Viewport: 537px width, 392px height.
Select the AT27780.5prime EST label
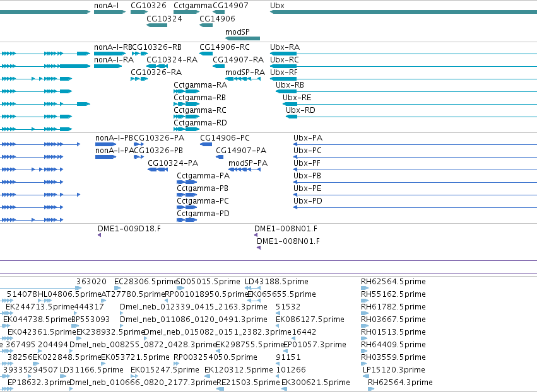point(134,294)
